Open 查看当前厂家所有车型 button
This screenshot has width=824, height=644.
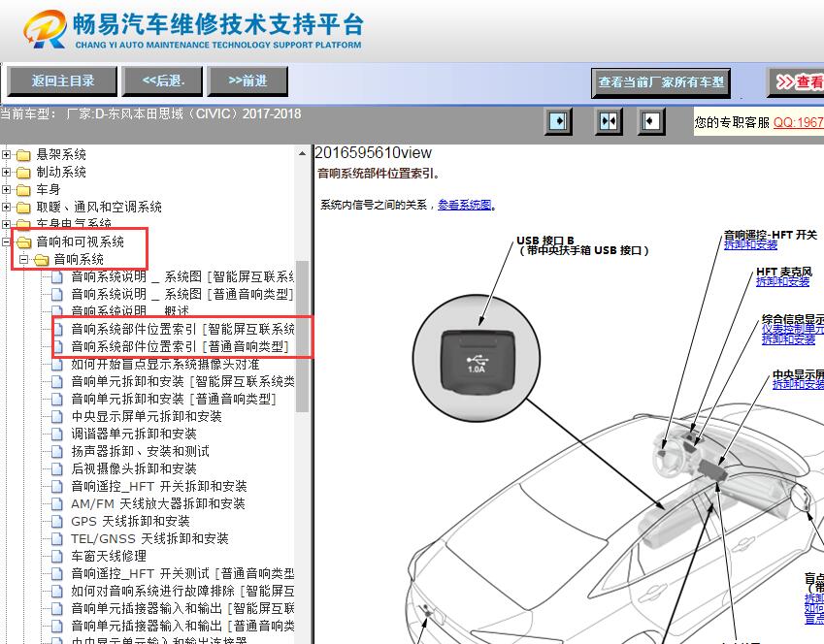coord(661,81)
